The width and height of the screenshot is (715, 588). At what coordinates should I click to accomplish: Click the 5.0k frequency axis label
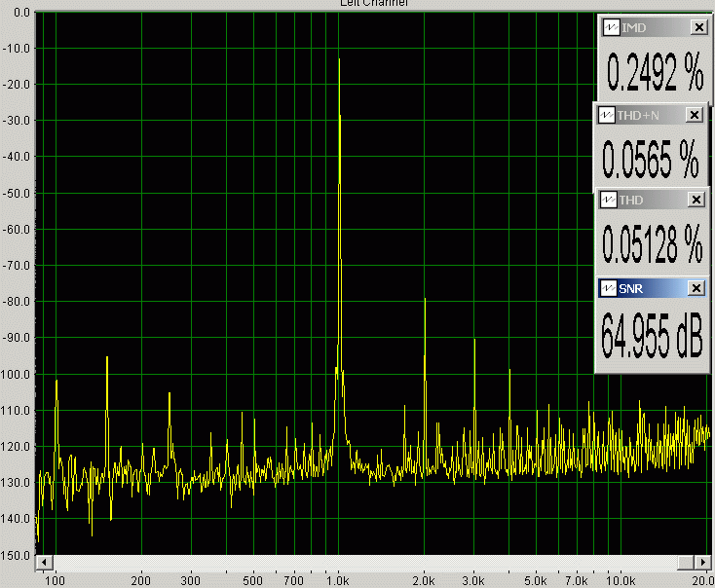tap(536, 581)
